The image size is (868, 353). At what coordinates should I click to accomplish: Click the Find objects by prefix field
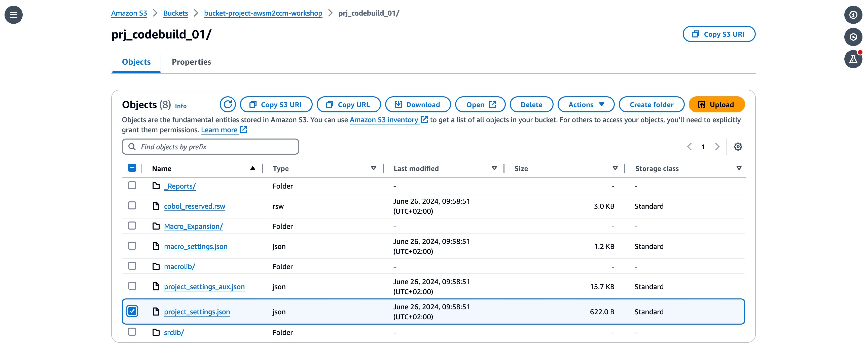pos(210,146)
